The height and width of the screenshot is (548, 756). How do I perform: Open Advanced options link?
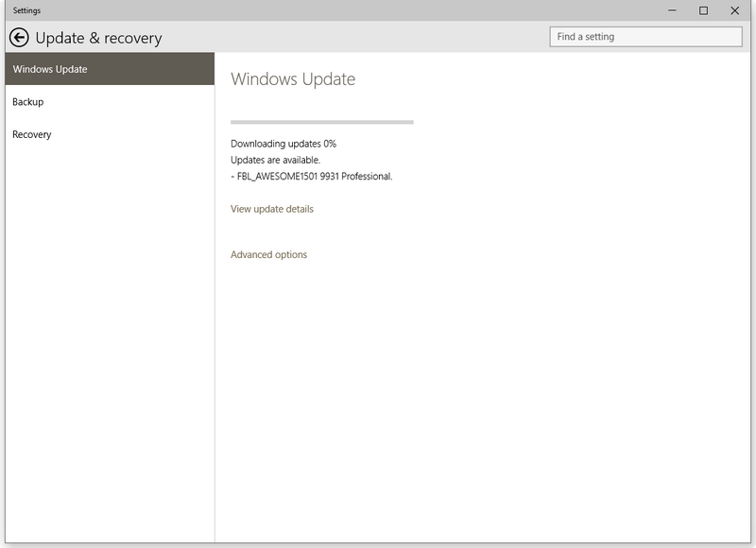click(268, 254)
